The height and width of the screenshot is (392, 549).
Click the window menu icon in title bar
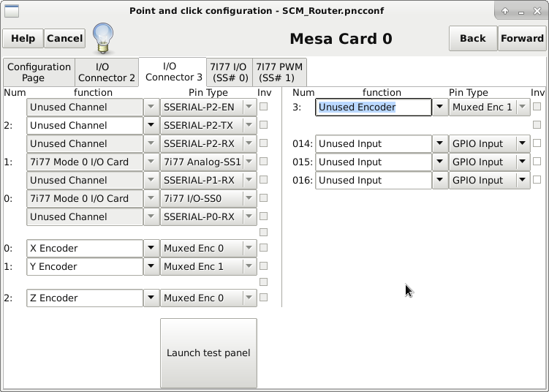coord(12,11)
